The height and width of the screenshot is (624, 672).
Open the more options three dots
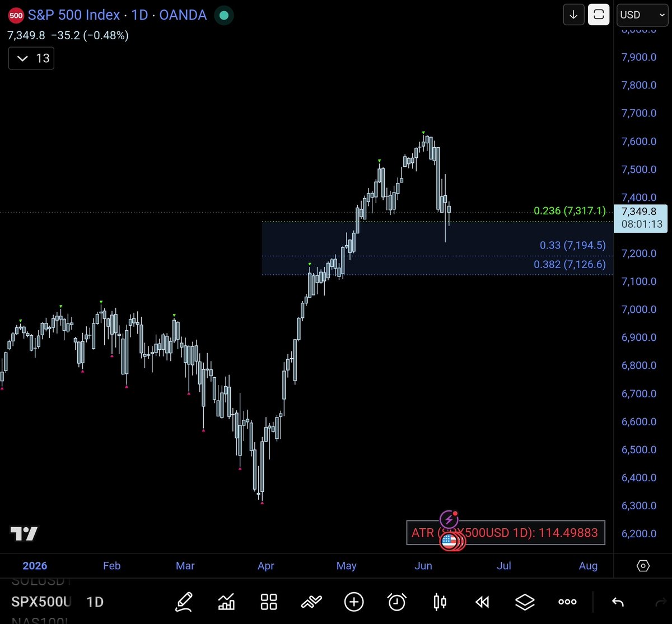567,602
